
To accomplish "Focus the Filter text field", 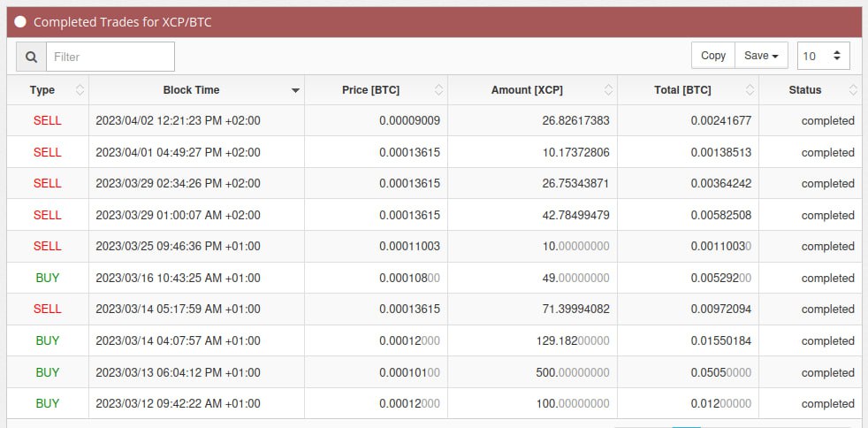I will [110, 57].
